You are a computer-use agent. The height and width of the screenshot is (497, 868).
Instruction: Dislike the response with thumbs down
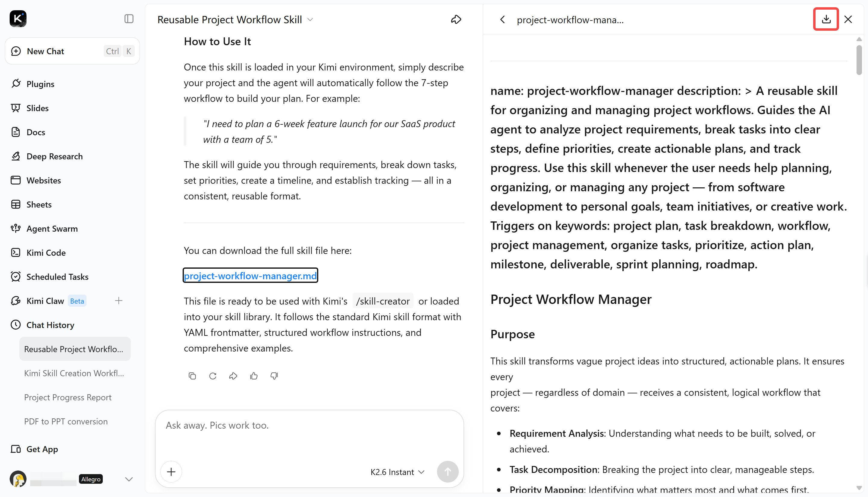click(274, 376)
